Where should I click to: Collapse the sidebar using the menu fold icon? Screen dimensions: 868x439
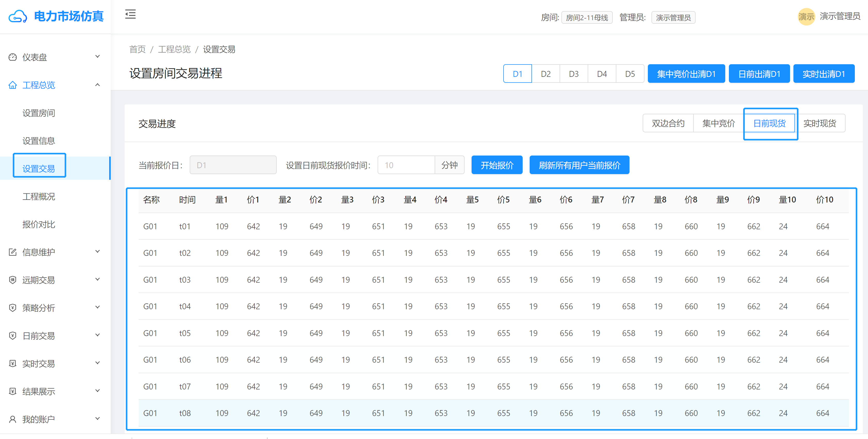(130, 14)
